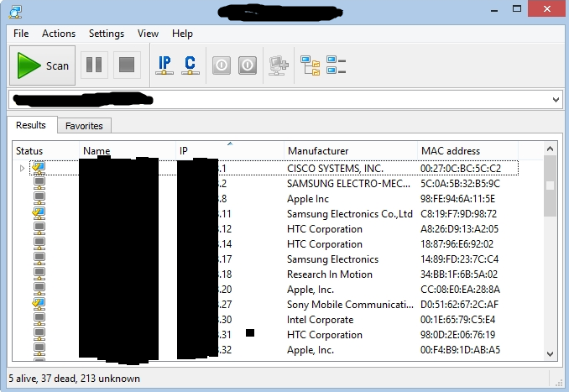Sort by the Status column header

click(45, 150)
